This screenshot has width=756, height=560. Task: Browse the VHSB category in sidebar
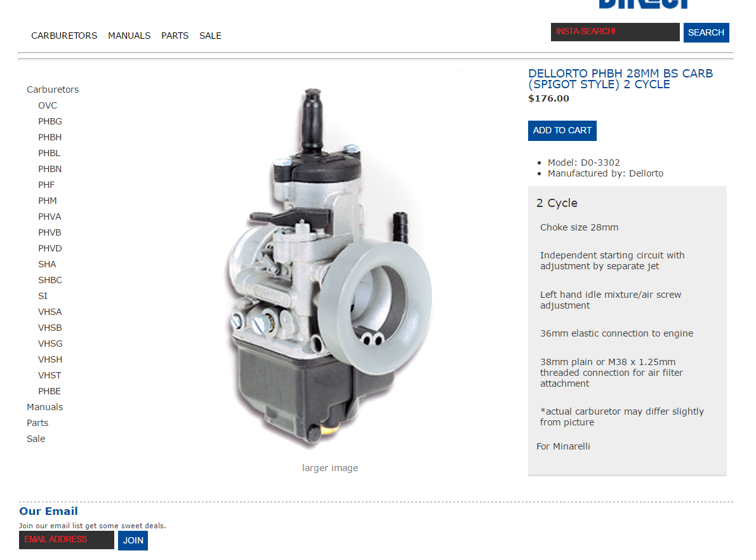[50, 328]
